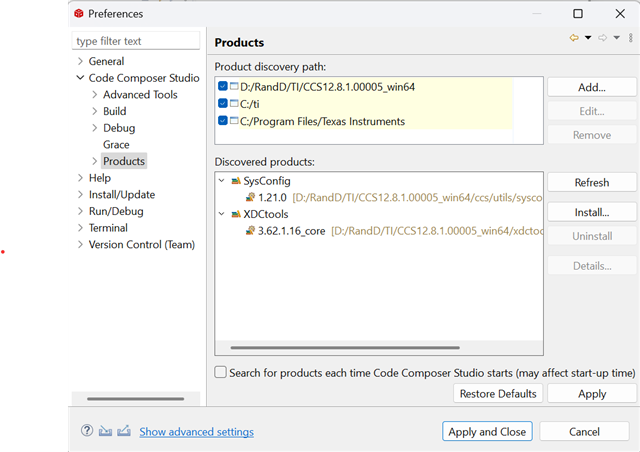Select the Products preference page
The image size is (640, 452).
click(x=124, y=161)
